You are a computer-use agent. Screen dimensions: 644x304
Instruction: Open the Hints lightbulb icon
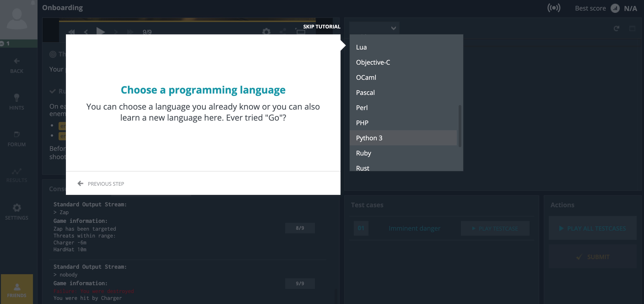point(16,98)
